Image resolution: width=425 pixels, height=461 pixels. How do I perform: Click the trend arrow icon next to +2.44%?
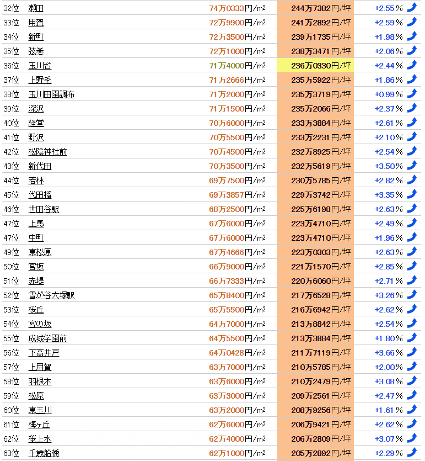[x=412, y=65]
